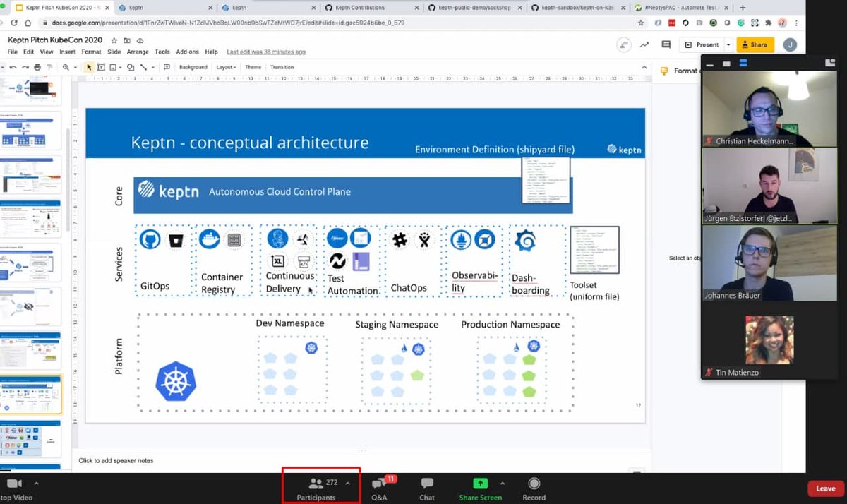This screenshot has width=847, height=504.
Task: Click the green Share Screen button
Action: coord(480,488)
